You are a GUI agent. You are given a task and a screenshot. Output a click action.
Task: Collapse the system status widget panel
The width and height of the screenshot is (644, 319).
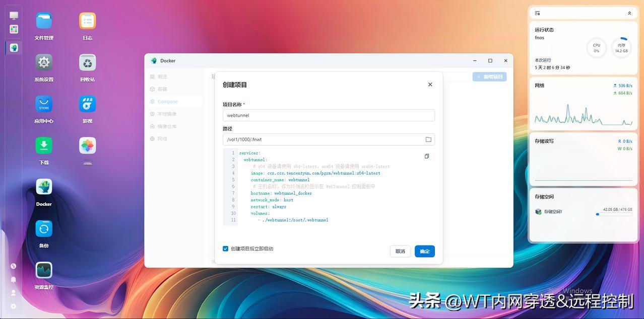(x=629, y=13)
